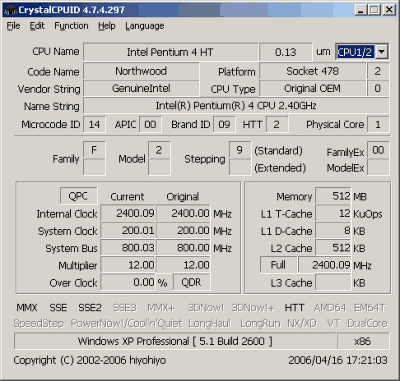Minimize the CrystalCPUID window
Viewport: 400px width, 381px height.
(360, 10)
